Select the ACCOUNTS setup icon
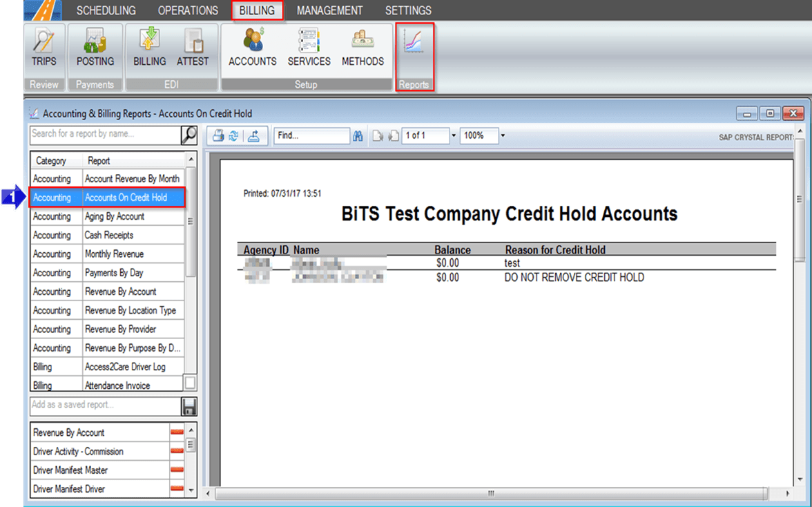Screen dimensions: 812x507 252,48
